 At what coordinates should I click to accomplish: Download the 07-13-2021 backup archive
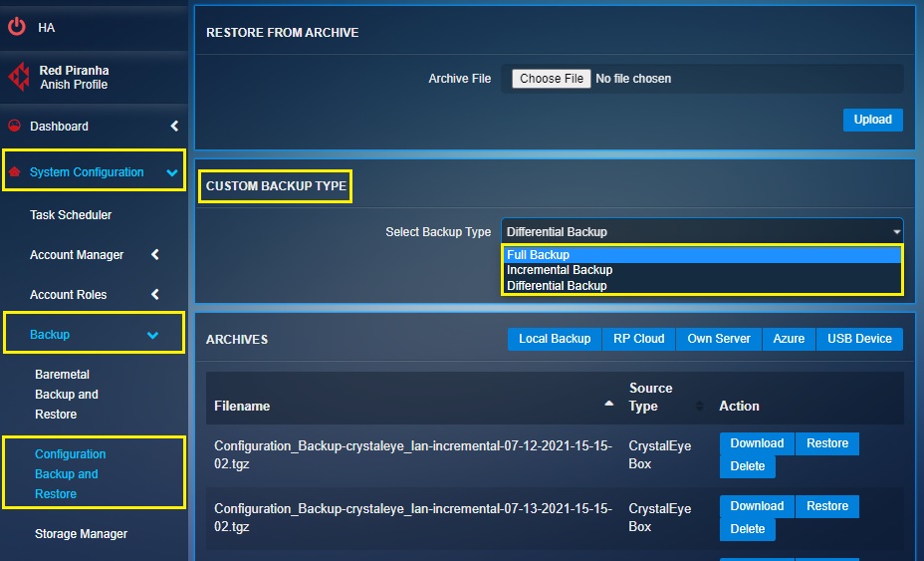(757, 506)
